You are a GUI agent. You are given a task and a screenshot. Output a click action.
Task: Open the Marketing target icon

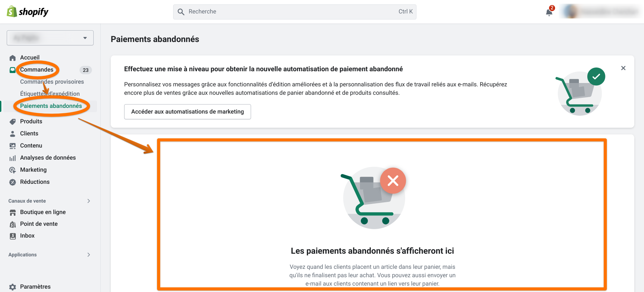pos(12,170)
